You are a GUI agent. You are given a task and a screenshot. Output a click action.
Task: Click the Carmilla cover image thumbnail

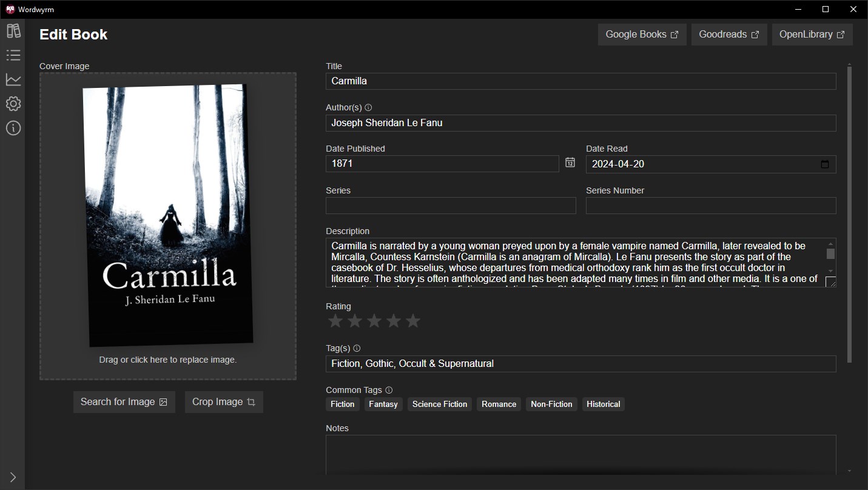pos(168,215)
